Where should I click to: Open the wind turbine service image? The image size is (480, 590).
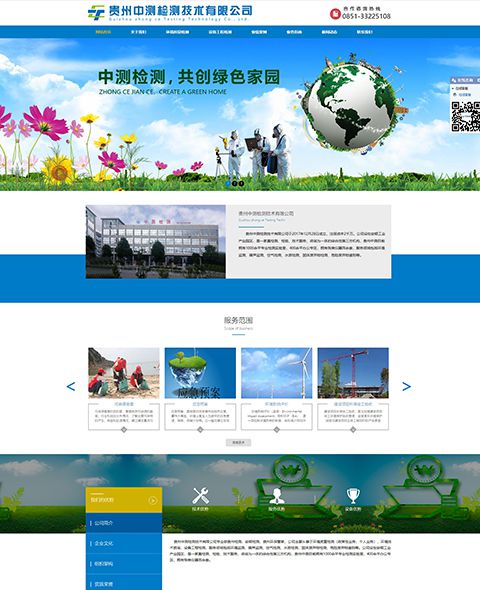[276, 373]
